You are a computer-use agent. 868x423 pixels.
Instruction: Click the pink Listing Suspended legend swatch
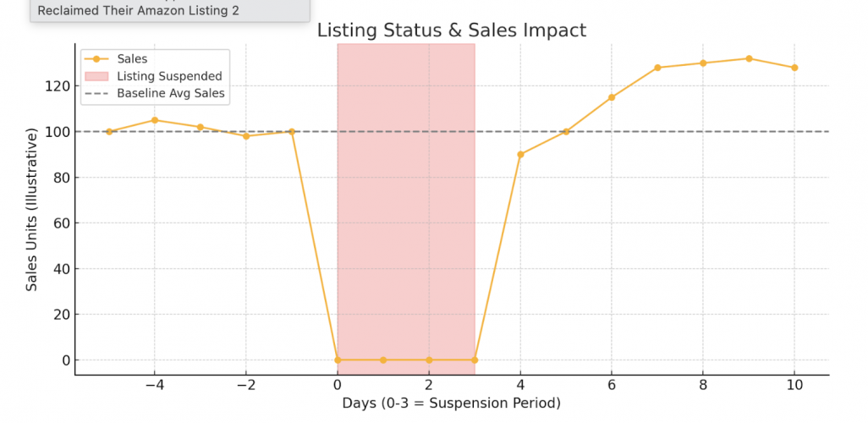point(96,76)
